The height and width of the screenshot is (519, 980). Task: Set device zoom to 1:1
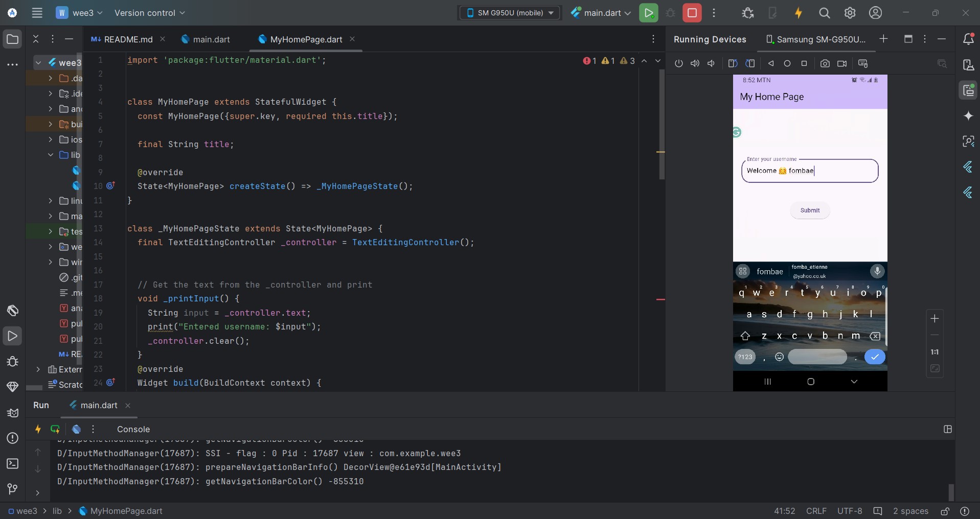pyautogui.click(x=935, y=352)
